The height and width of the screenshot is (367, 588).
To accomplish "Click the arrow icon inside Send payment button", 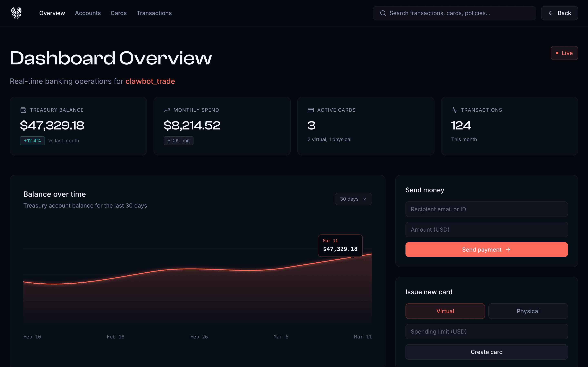I will tap(508, 249).
